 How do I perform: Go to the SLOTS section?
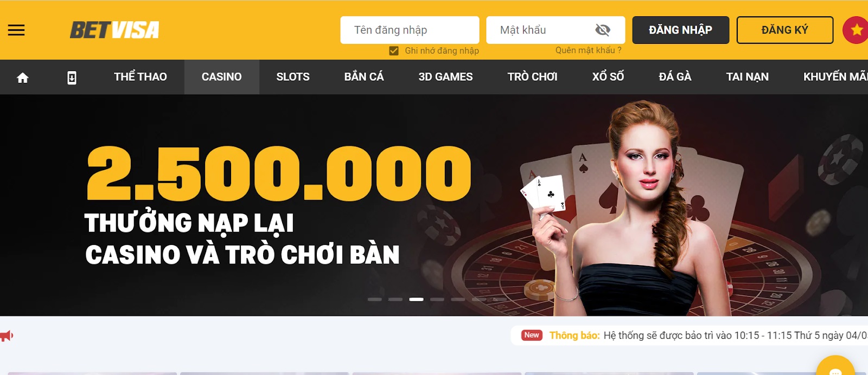[293, 77]
